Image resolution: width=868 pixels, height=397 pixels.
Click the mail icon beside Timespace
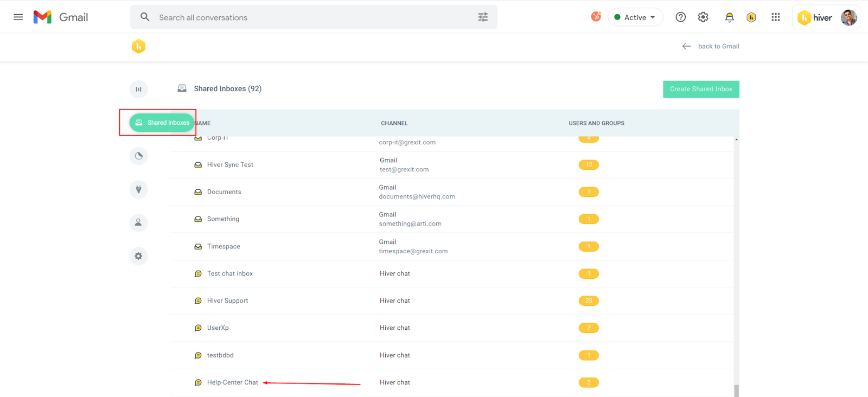click(x=198, y=246)
